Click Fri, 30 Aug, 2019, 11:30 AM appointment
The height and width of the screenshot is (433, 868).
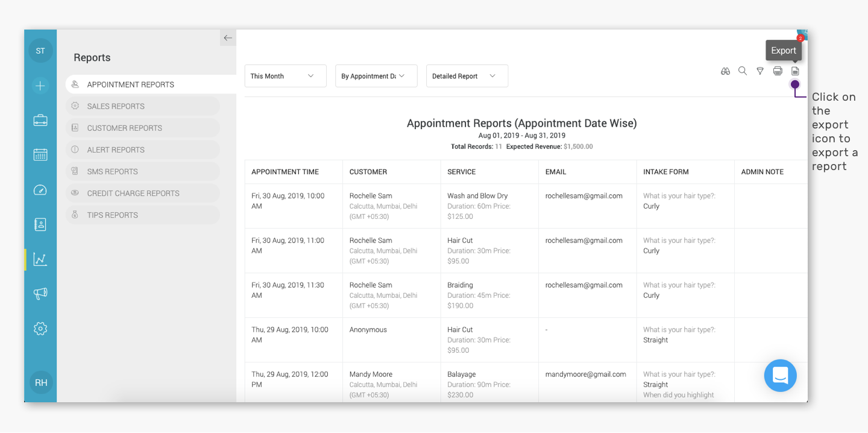coord(288,290)
